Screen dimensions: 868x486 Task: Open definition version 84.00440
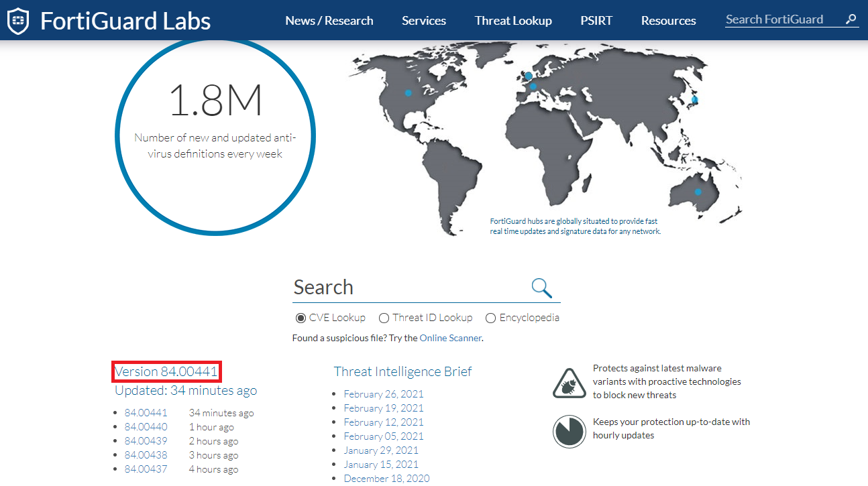(146, 427)
